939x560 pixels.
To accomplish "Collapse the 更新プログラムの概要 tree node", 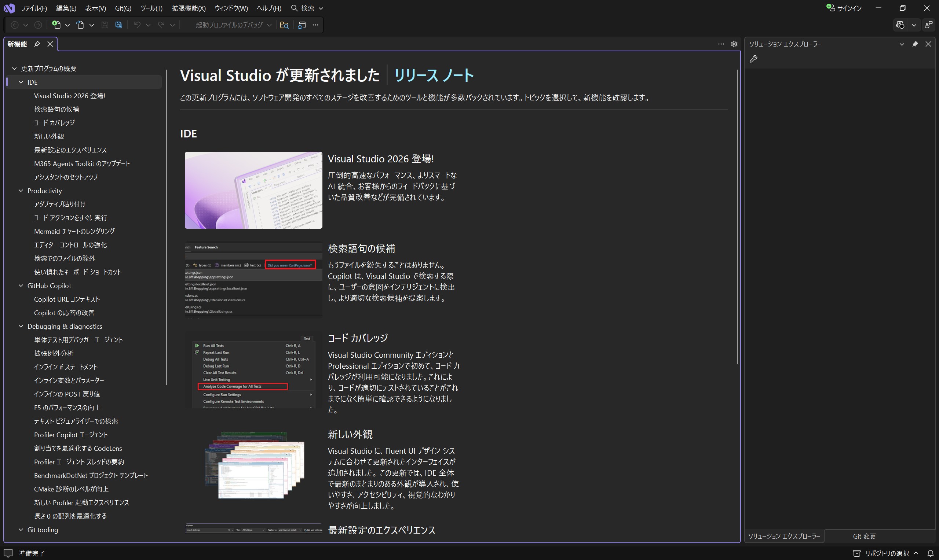I will tap(14, 68).
